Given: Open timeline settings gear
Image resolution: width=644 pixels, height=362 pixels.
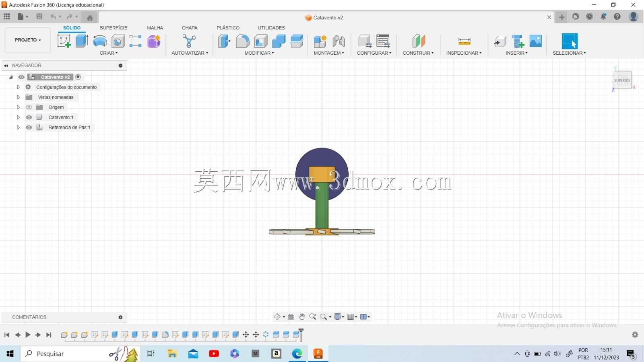Looking at the screenshot, I should point(635,335).
